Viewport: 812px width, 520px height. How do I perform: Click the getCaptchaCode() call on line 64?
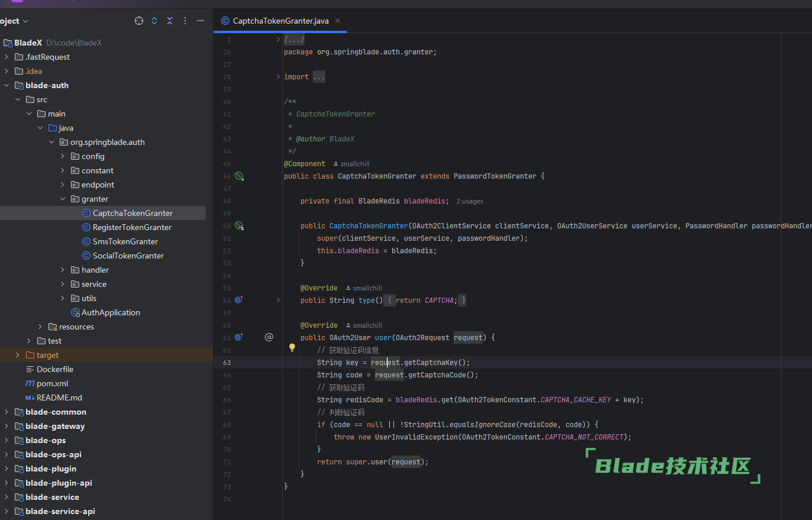[x=441, y=375]
